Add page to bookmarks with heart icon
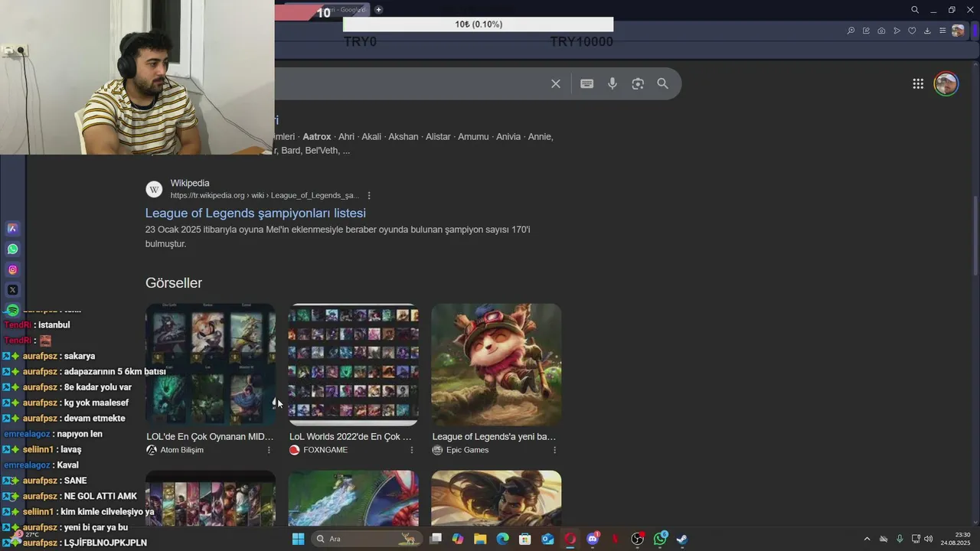The image size is (980, 551). click(x=912, y=31)
